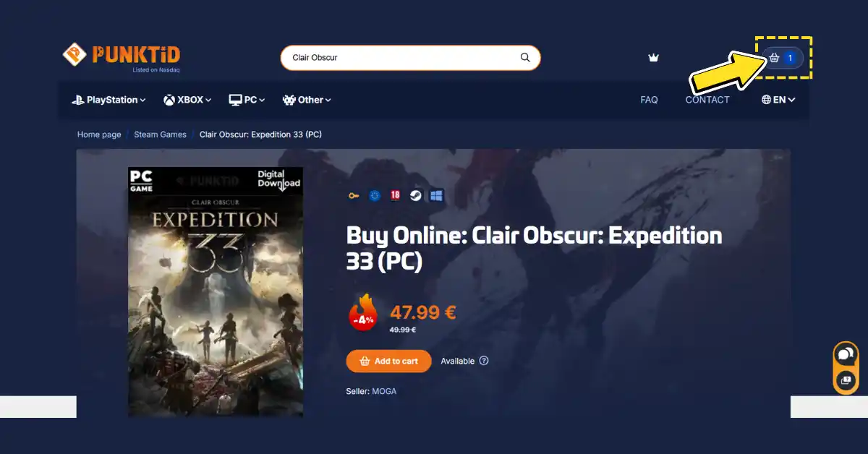
Task: Open the MOGA seller link
Action: pos(384,391)
